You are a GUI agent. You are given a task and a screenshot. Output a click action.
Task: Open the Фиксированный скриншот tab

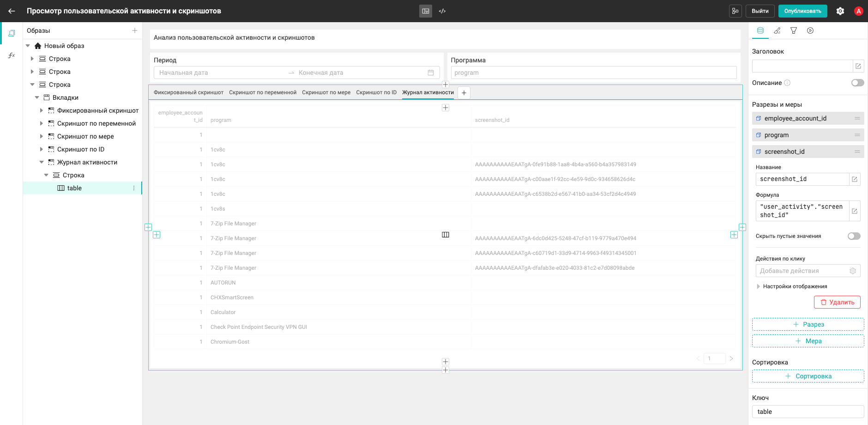(x=188, y=92)
